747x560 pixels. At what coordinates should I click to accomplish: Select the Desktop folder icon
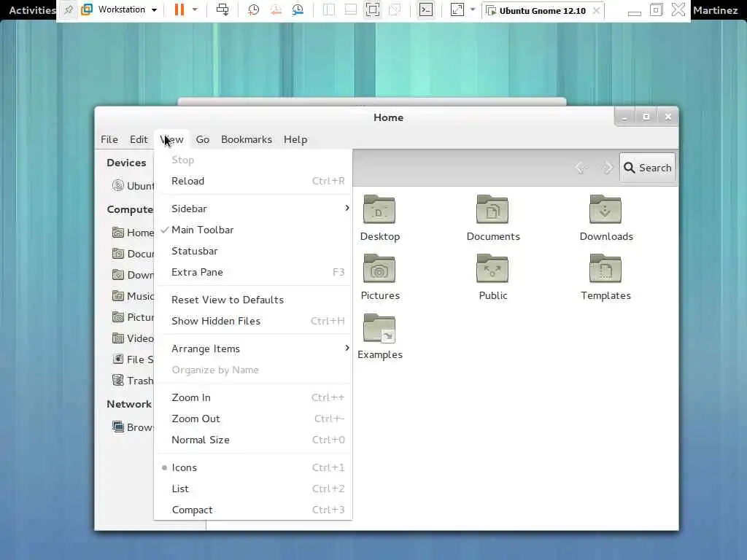tap(379, 209)
